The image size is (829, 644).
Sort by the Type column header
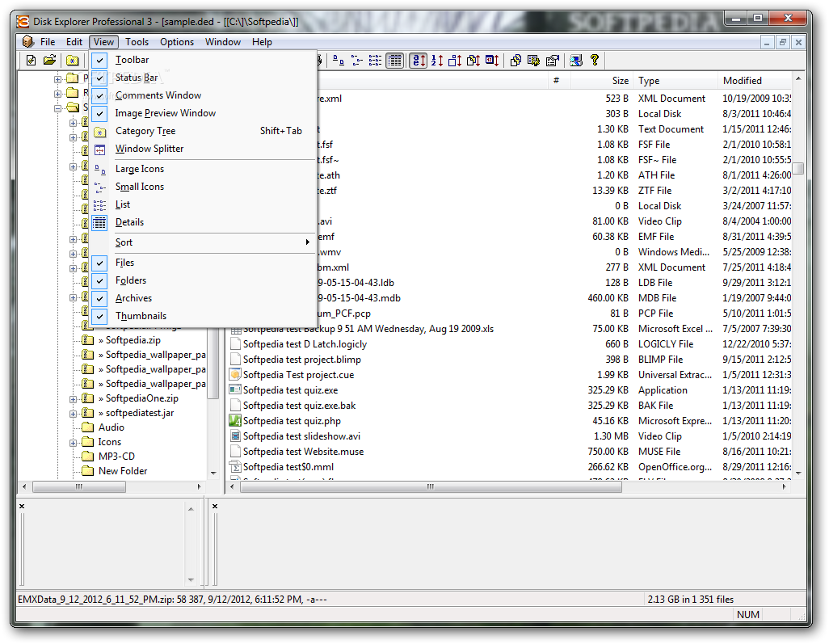[675, 81]
